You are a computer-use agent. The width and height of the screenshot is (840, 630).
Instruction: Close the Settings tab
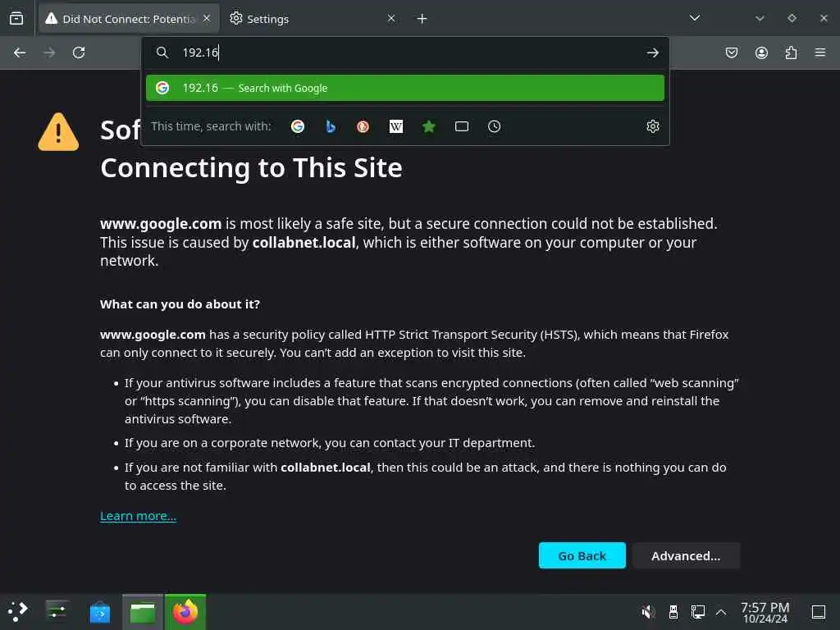pos(391,19)
